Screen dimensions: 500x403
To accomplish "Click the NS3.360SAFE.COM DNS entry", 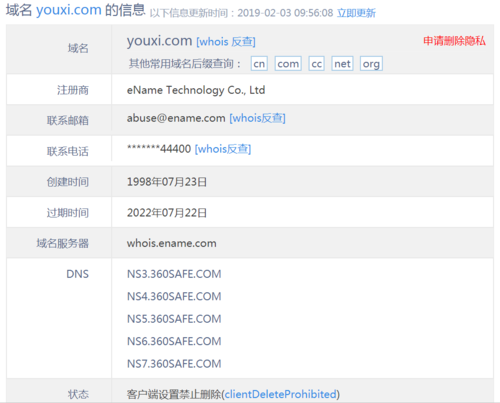I will [174, 274].
